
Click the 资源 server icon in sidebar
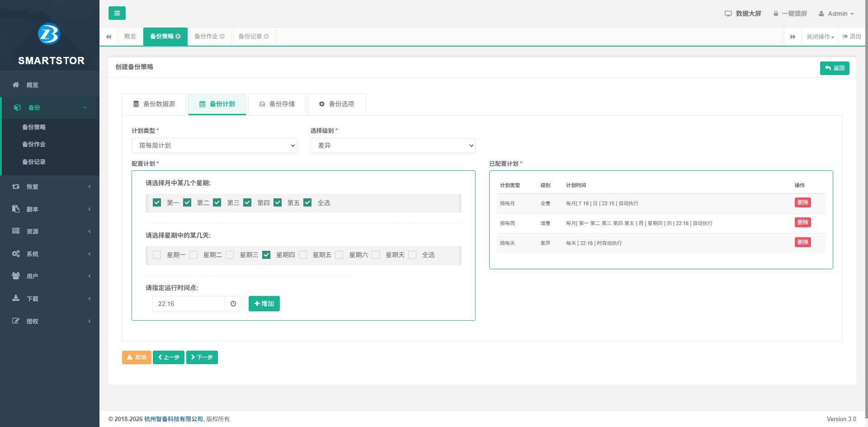[16, 231]
